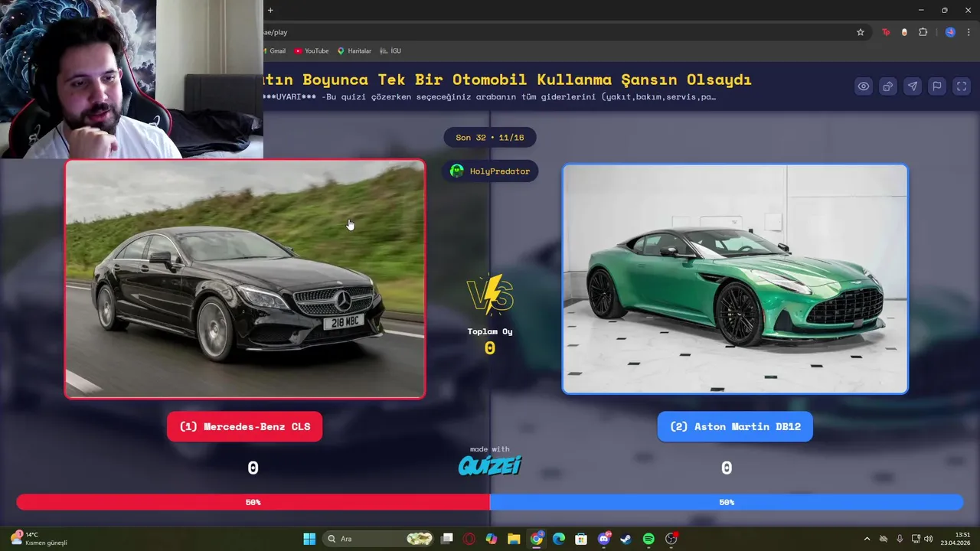Click the red 50% vote bar
Image resolution: width=980 pixels, height=551 pixels.
(253, 502)
